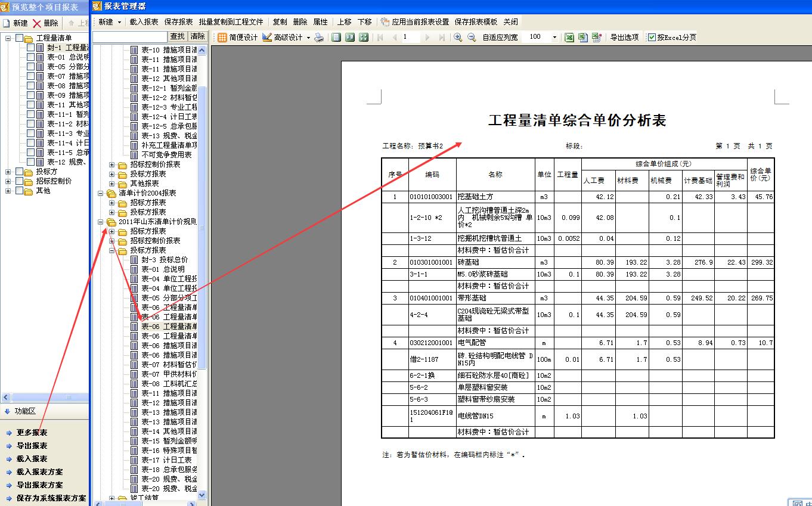Zoom in with the magnifier plus icon
Screen dimensions: 812x506
(458, 37)
